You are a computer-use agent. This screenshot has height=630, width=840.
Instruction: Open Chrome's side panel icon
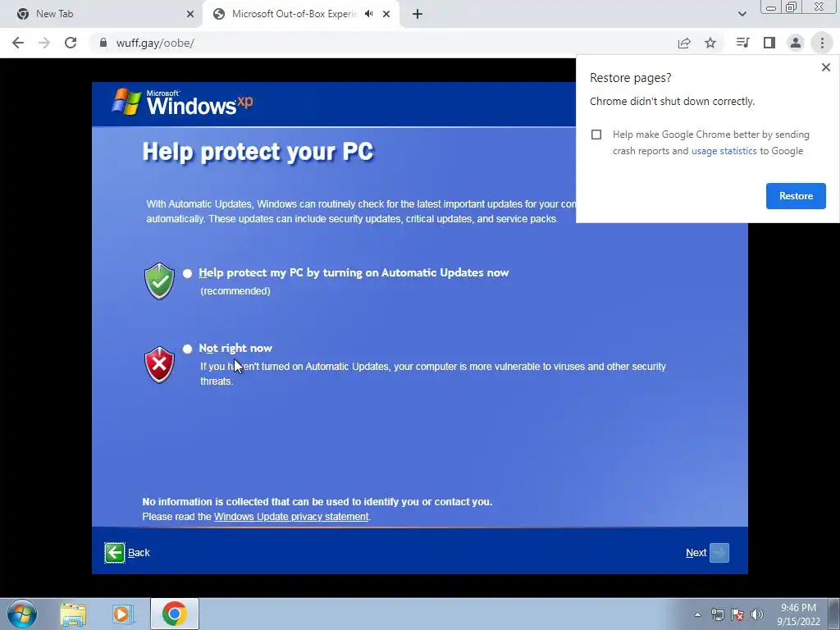pos(769,43)
